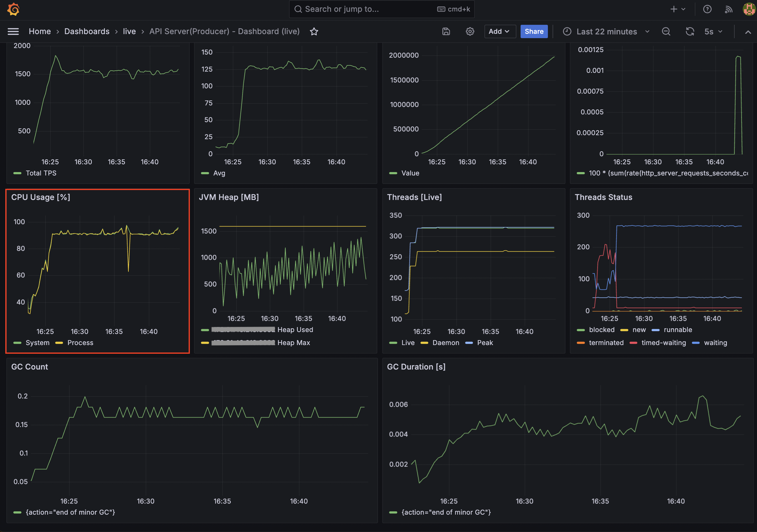Toggle timed-waiting series in Threads Status legend
Screen dimensions: 757x532
pos(663,343)
